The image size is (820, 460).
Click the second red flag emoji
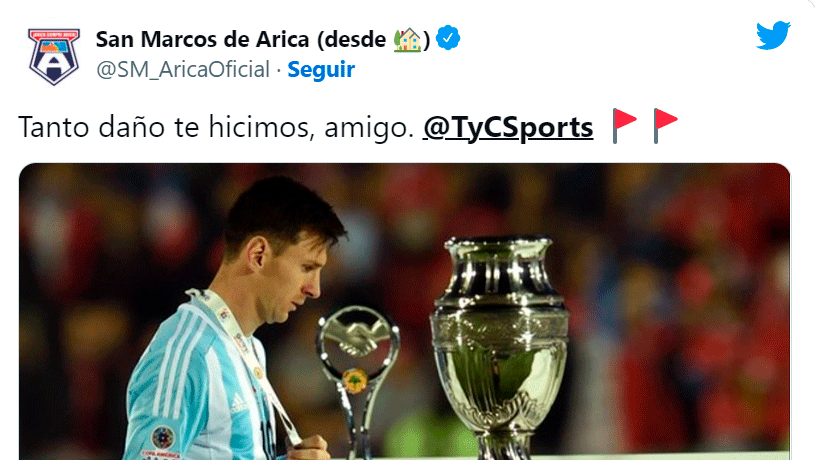[x=665, y=126]
